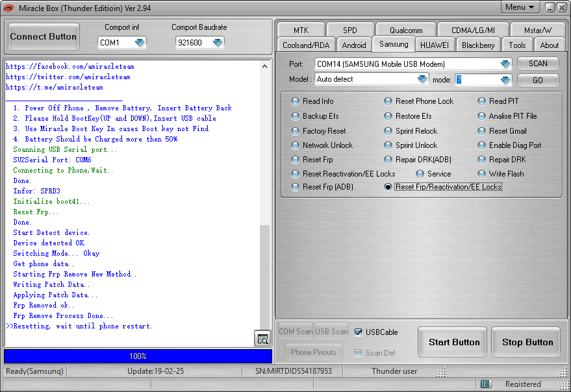Switch to the CDMA/LG/MI tab
Image resolution: width=571 pixels, height=392 pixels.
click(473, 30)
